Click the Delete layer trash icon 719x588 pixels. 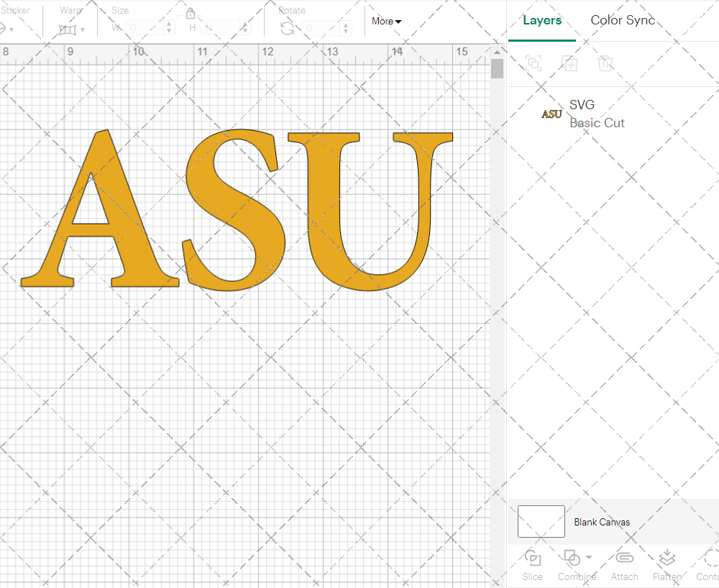(605, 63)
